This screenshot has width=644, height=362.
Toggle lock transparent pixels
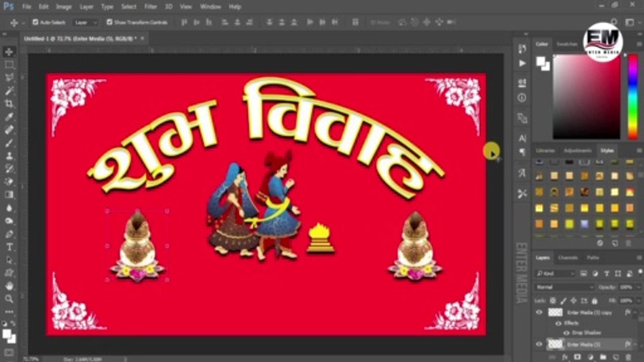pos(552,300)
